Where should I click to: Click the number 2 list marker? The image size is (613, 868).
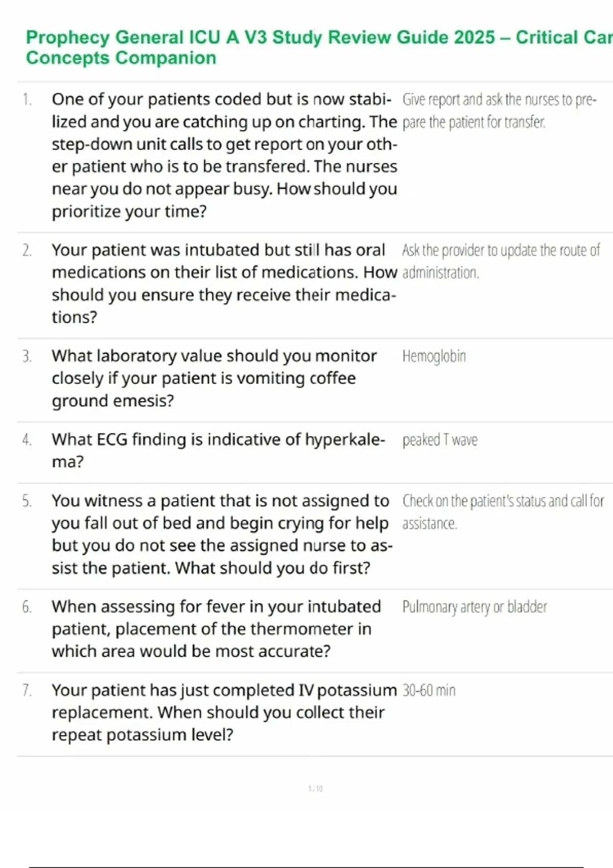27,251
